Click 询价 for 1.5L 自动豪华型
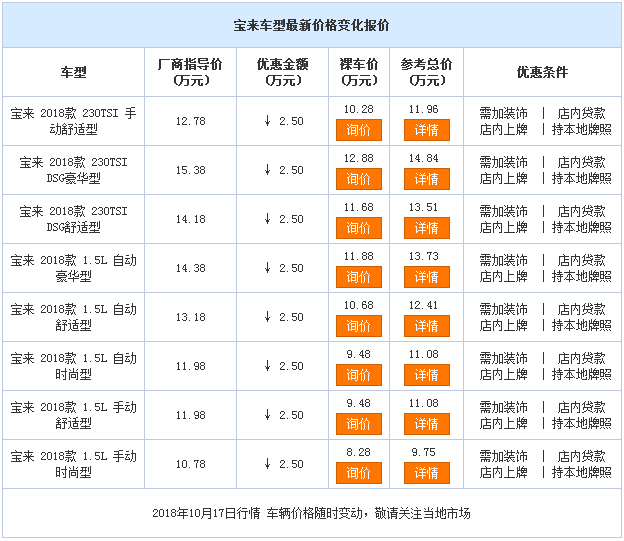Image resolution: width=624 pixels, height=541 pixels. coord(359,277)
